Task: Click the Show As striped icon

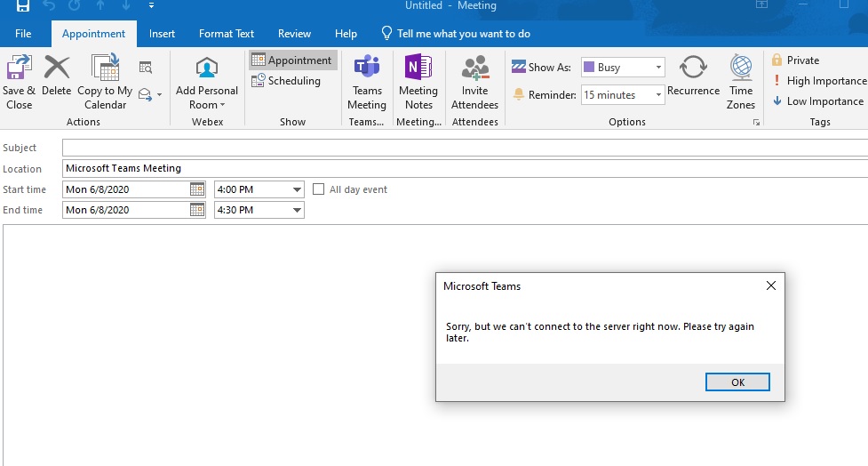Action: point(518,67)
